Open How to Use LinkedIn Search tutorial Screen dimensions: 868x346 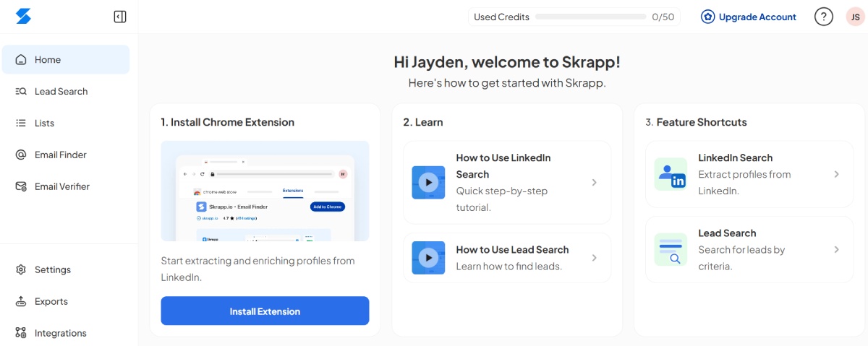point(508,183)
